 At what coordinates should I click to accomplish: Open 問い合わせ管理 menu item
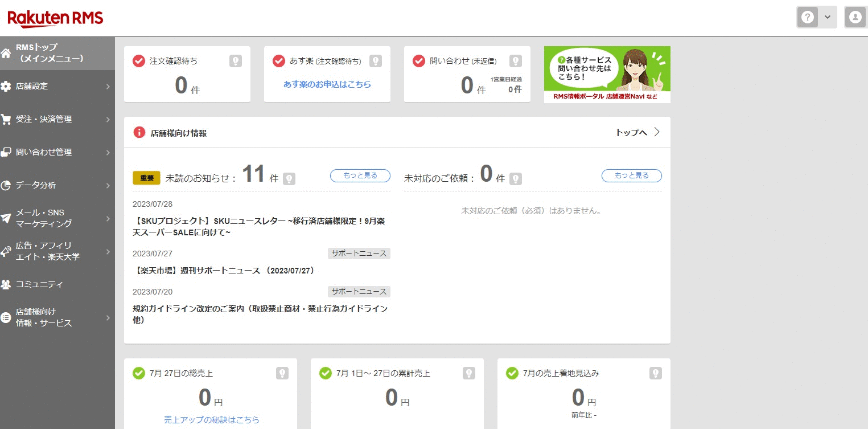pos(57,153)
